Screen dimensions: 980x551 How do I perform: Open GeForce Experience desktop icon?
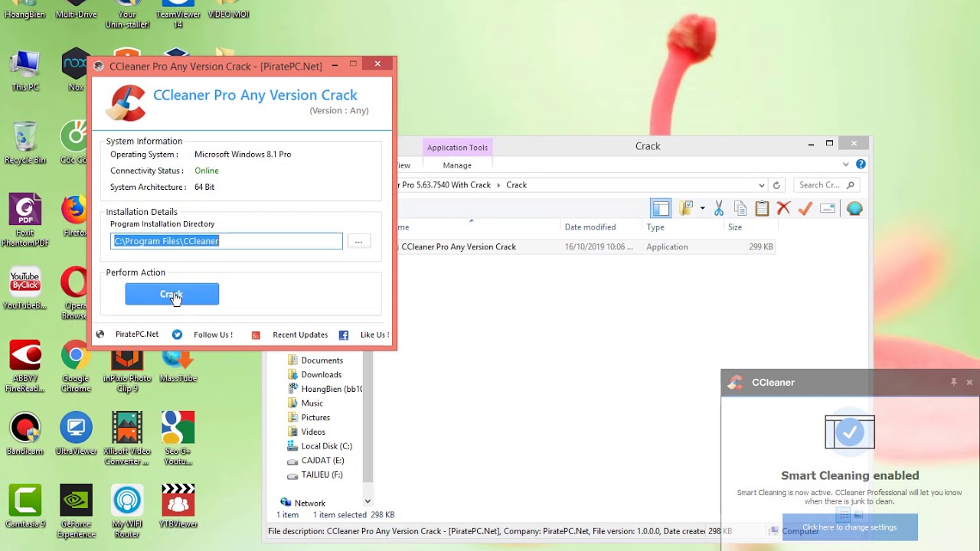(76, 510)
